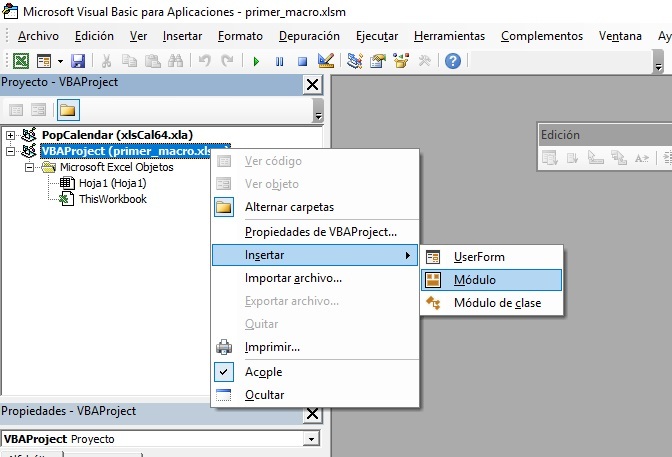Screen dimensions: 672x457
Task: Click the Insert UserForm toolbar icon
Action: 44,61
